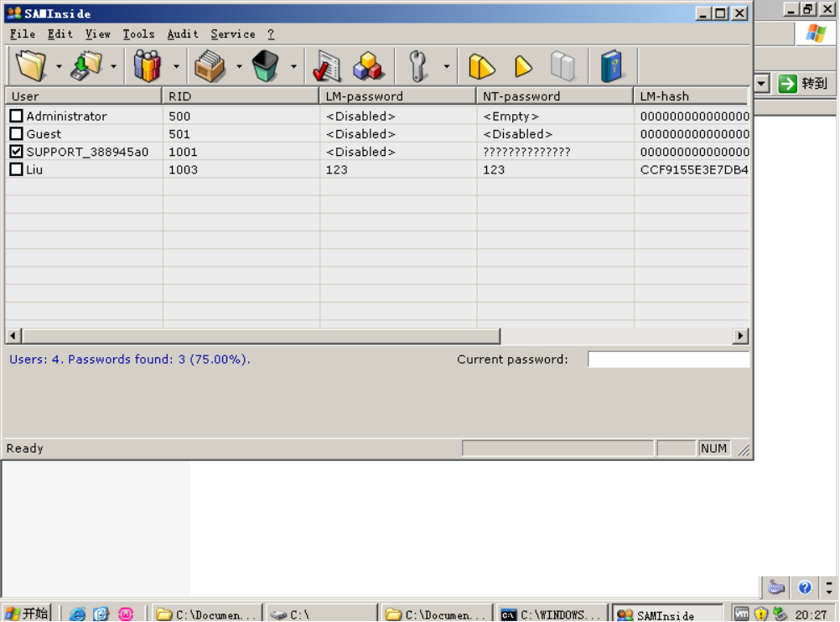Click the open folder import icon
Image resolution: width=840 pixels, height=622 pixels.
tap(30, 66)
